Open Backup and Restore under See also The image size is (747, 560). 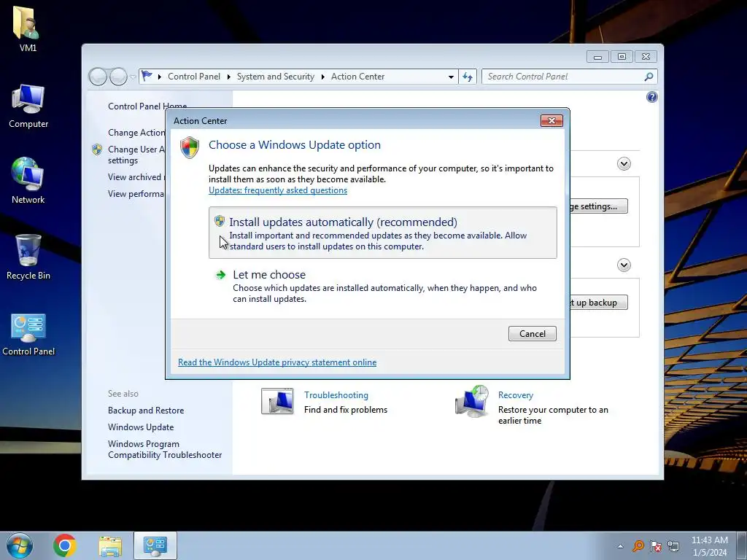(146, 411)
